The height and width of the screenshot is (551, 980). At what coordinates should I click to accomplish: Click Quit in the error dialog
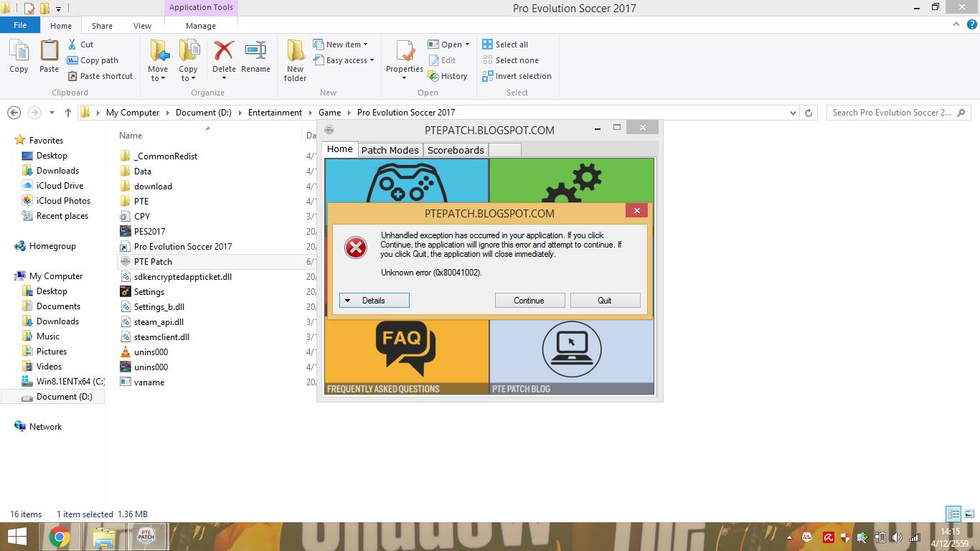coord(605,301)
